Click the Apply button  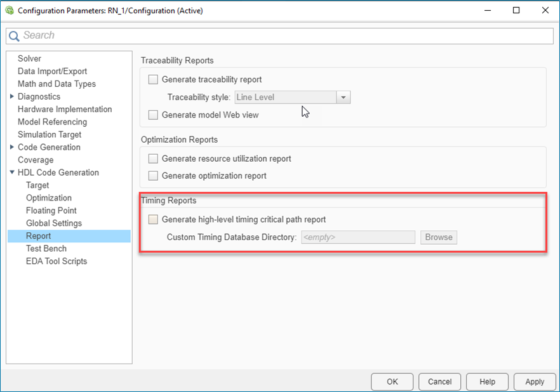pos(535,381)
